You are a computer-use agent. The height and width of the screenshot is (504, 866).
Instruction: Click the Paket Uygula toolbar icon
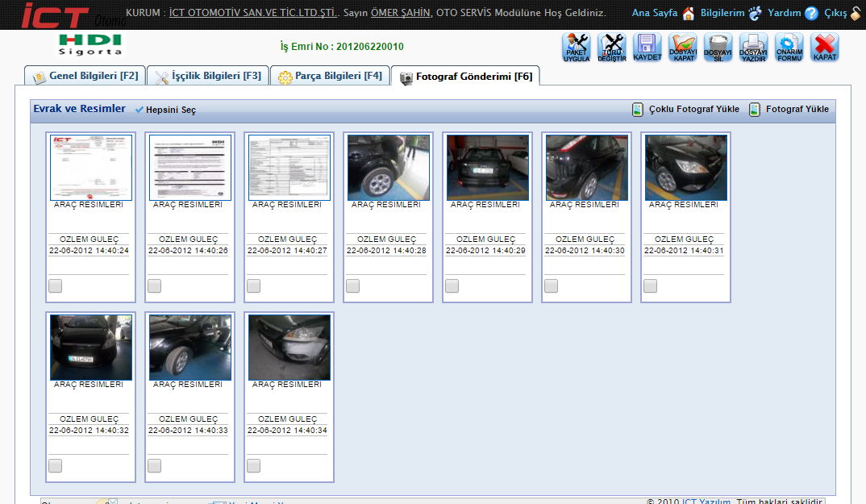(577, 48)
